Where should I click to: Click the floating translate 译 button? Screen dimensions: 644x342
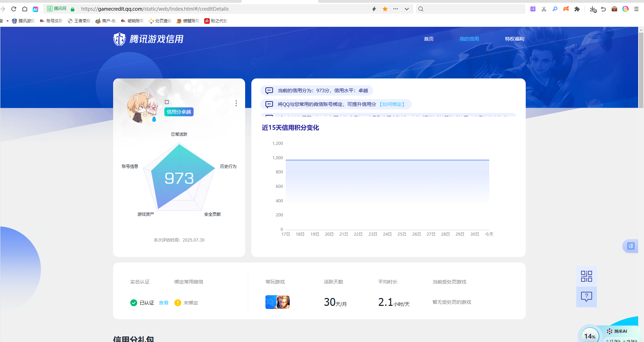[631, 246]
